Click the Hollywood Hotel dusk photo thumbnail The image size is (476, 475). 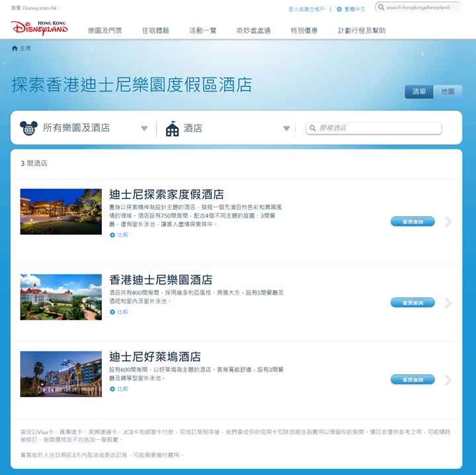61,374
